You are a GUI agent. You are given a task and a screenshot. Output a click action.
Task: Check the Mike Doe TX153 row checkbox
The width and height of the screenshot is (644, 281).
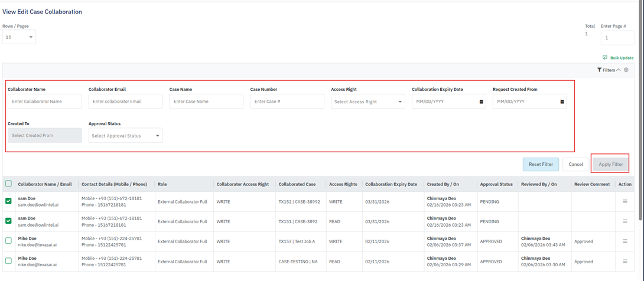coord(8,241)
